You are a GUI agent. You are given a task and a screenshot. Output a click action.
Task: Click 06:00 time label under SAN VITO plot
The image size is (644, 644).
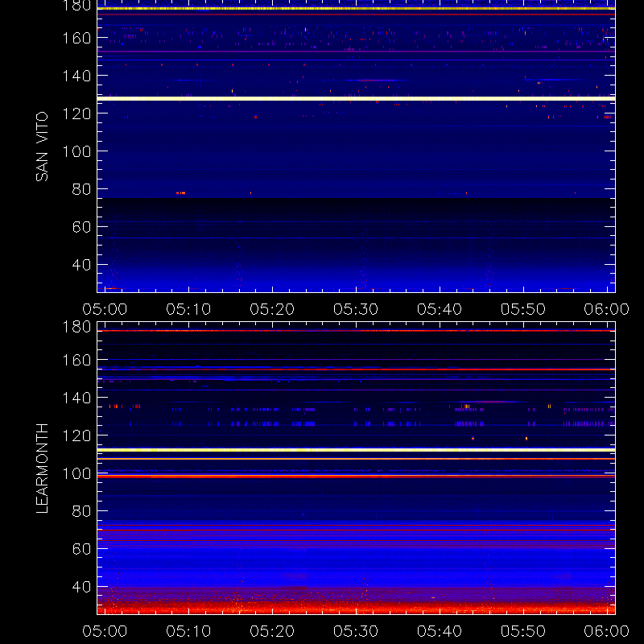(607, 309)
